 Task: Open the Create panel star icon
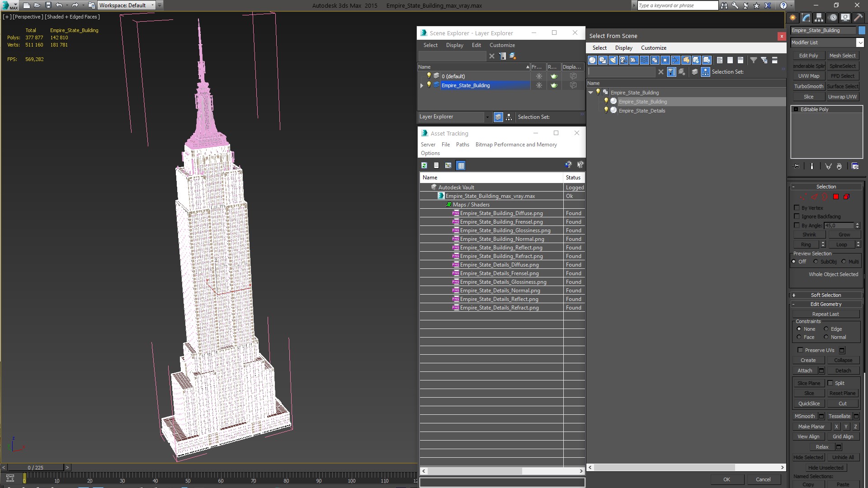[793, 18]
